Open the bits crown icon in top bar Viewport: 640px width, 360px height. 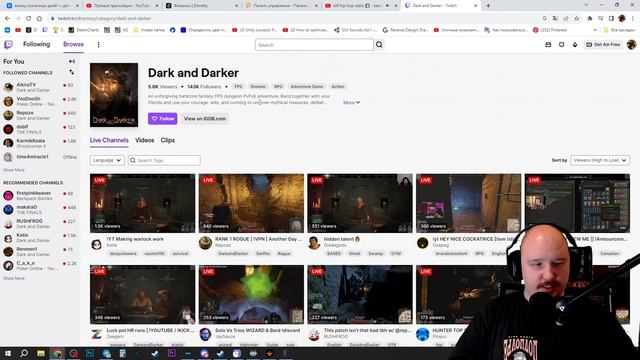pos(575,44)
